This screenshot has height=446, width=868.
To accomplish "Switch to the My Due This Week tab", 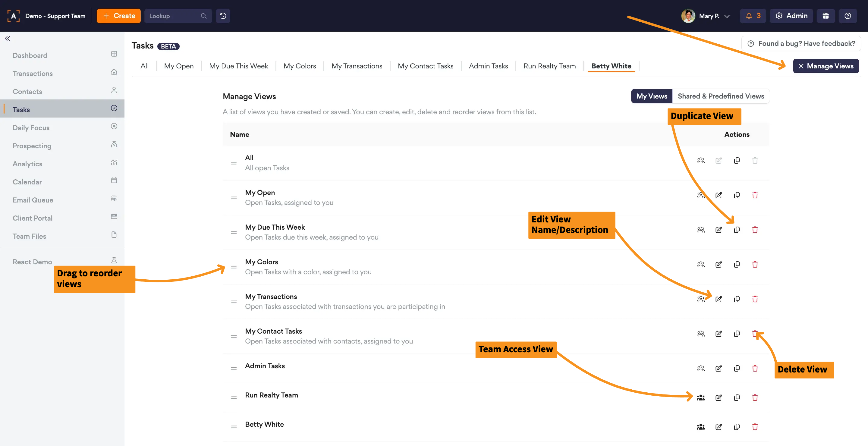I will (238, 66).
